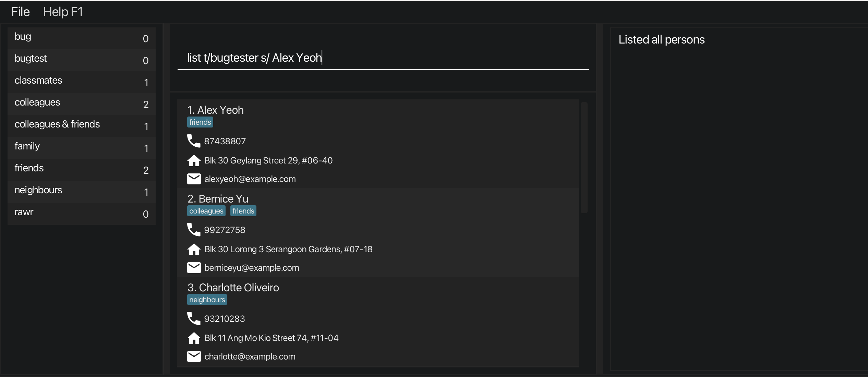Open the File menu
868x377 pixels.
click(x=20, y=12)
